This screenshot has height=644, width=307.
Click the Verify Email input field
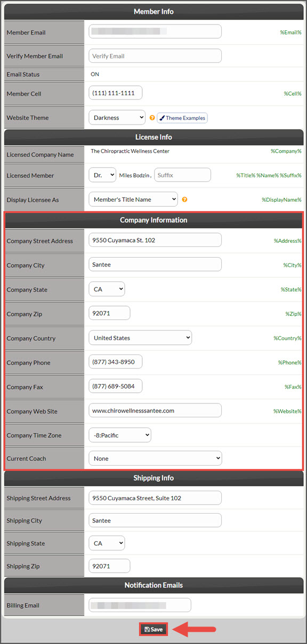click(155, 56)
